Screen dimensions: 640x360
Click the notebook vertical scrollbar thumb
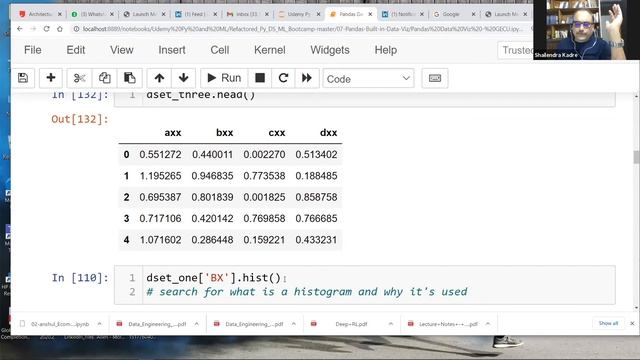(x=636, y=157)
